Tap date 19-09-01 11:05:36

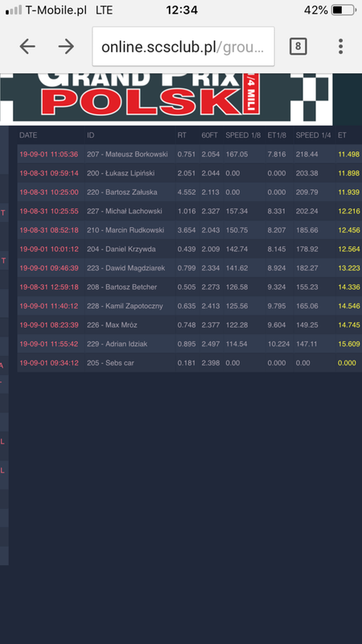[49, 155]
